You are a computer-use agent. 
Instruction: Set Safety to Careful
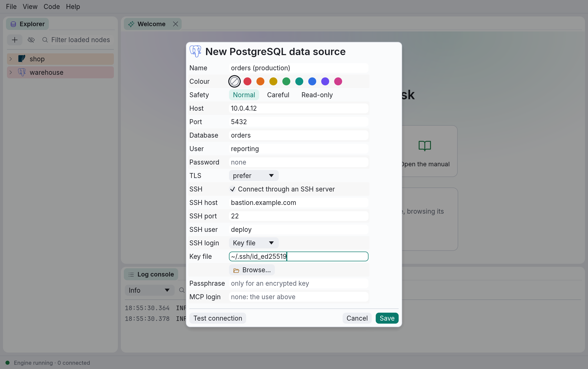278,95
